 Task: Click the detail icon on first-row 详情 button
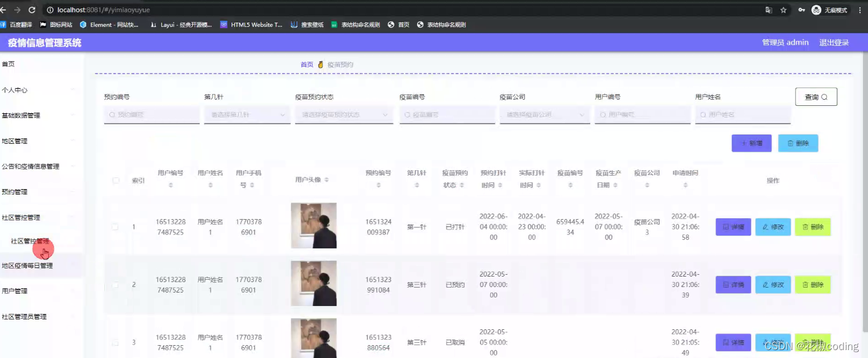click(x=726, y=227)
